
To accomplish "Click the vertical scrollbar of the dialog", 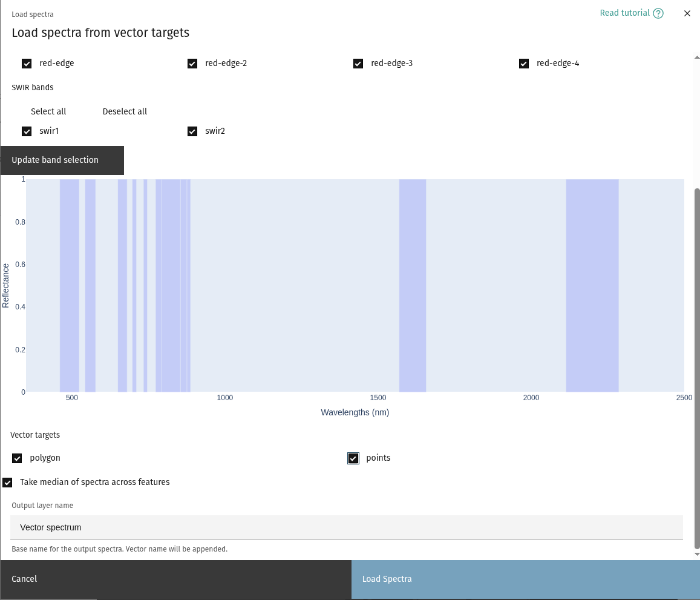I will 696,363.
